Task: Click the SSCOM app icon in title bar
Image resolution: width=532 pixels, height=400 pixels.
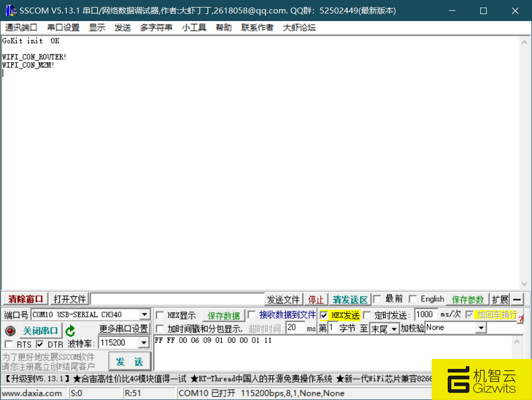Action: [11, 11]
